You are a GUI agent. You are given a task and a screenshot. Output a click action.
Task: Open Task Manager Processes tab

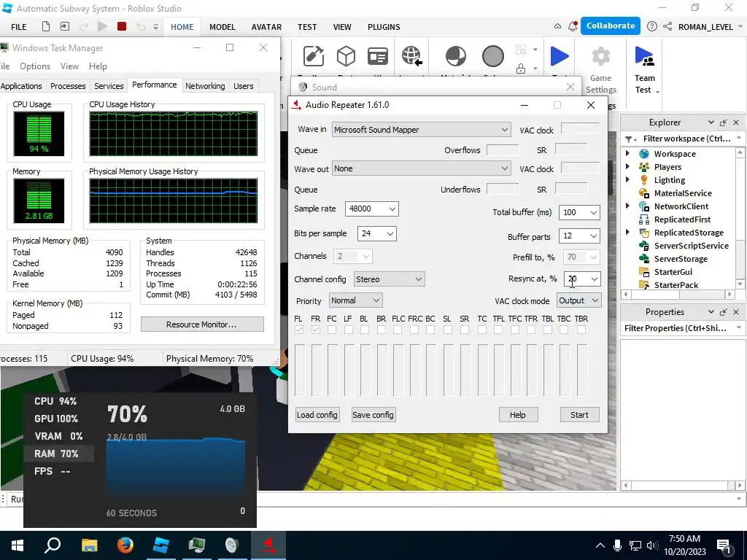coord(68,86)
